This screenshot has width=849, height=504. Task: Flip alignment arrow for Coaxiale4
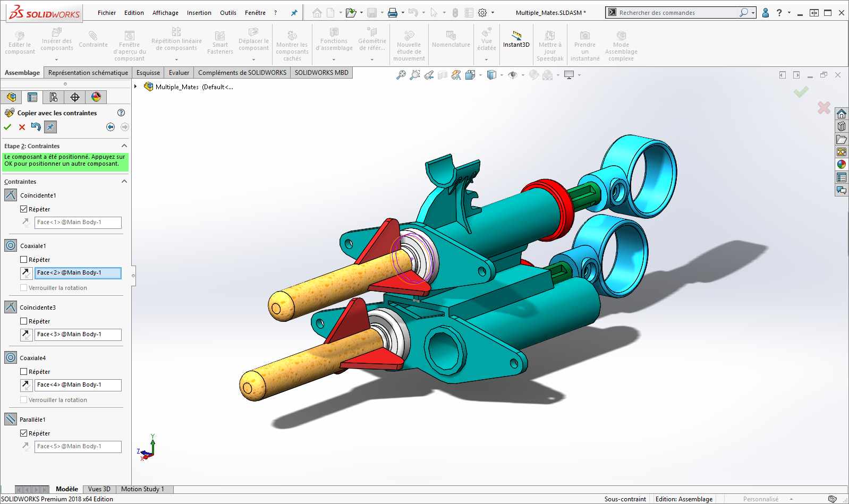(x=26, y=385)
